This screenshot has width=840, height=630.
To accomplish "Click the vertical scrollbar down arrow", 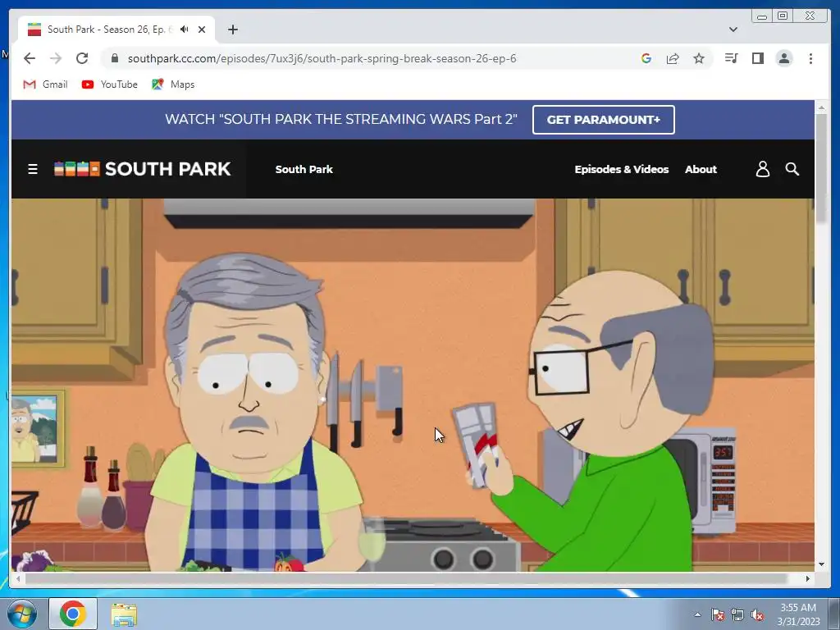I will 821,564.
